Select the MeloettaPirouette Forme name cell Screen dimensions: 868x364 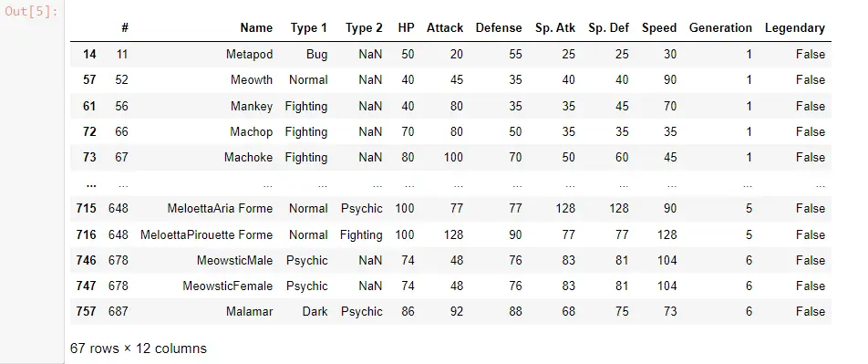[x=206, y=234]
